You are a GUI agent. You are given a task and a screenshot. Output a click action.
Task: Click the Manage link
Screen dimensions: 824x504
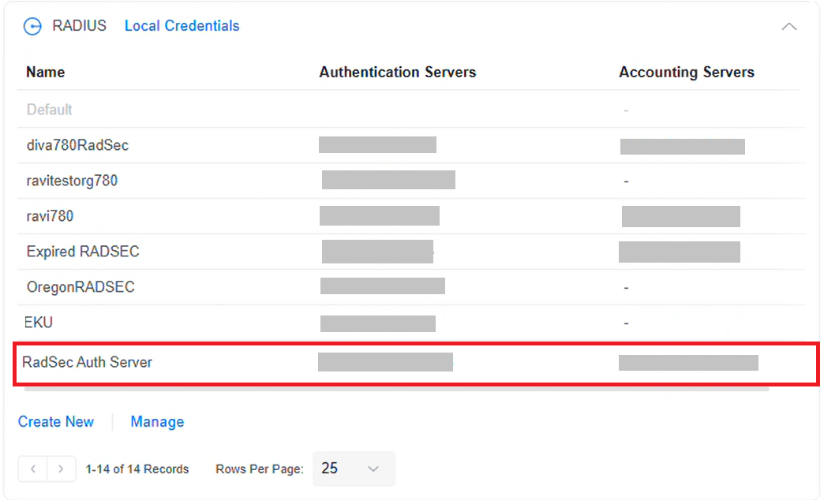157,422
